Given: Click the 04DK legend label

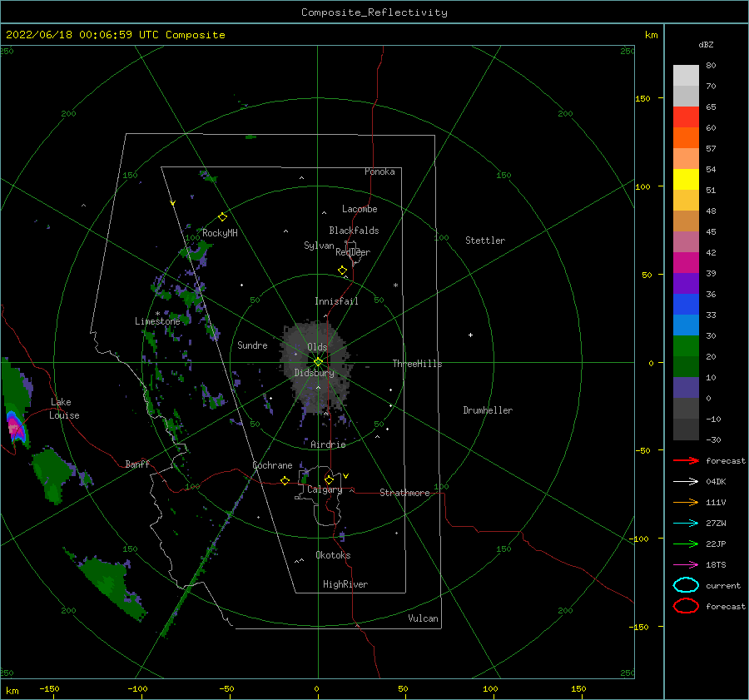Looking at the screenshot, I should [x=716, y=482].
